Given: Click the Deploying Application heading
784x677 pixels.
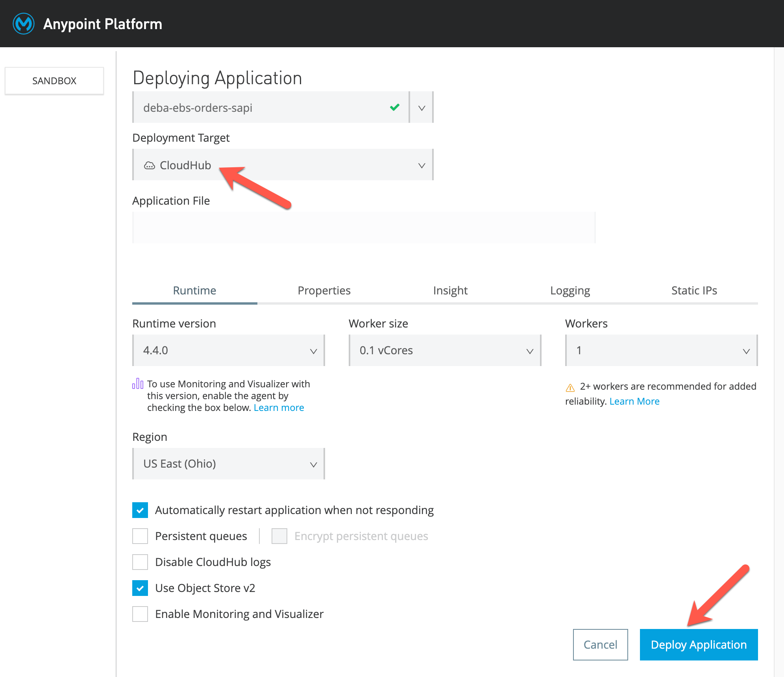Looking at the screenshot, I should click(217, 78).
